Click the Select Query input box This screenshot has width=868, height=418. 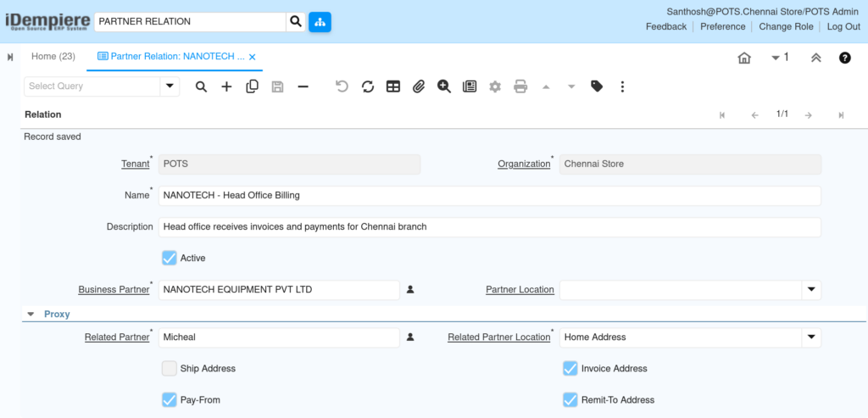pos(92,86)
